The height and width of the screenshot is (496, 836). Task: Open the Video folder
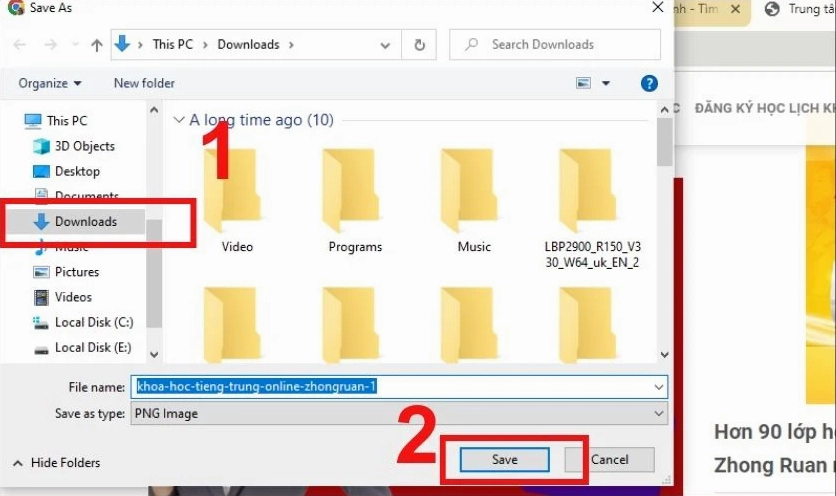(237, 200)
